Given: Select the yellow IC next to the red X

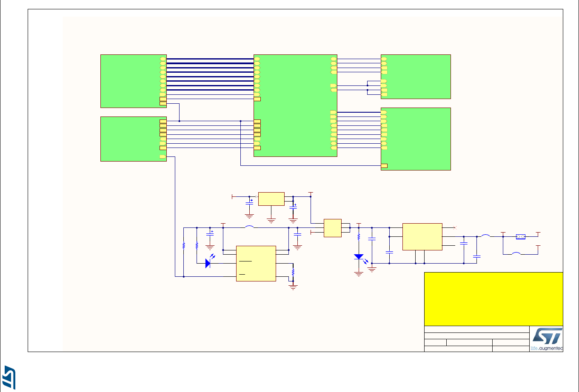Looking at the screenshot, I should click(x=422, y=236).
